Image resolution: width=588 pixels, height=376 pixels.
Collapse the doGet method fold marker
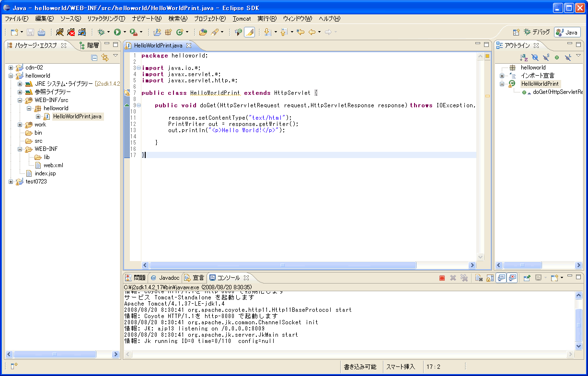coord(138,105)
